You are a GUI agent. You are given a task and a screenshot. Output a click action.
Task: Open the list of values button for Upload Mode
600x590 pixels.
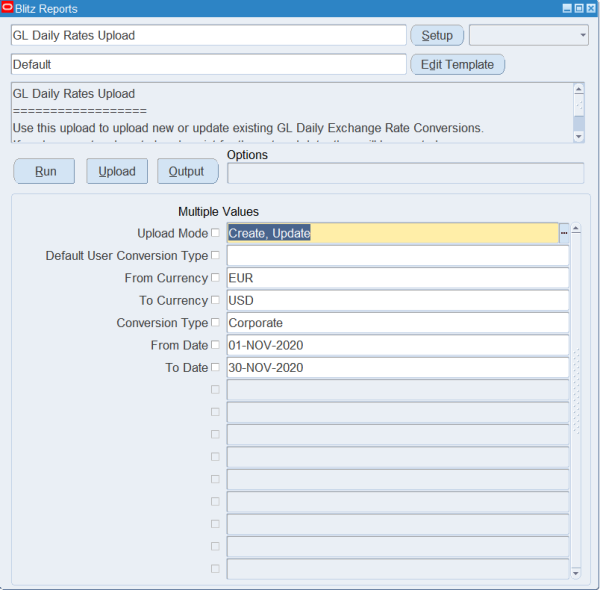pos(564,233)
